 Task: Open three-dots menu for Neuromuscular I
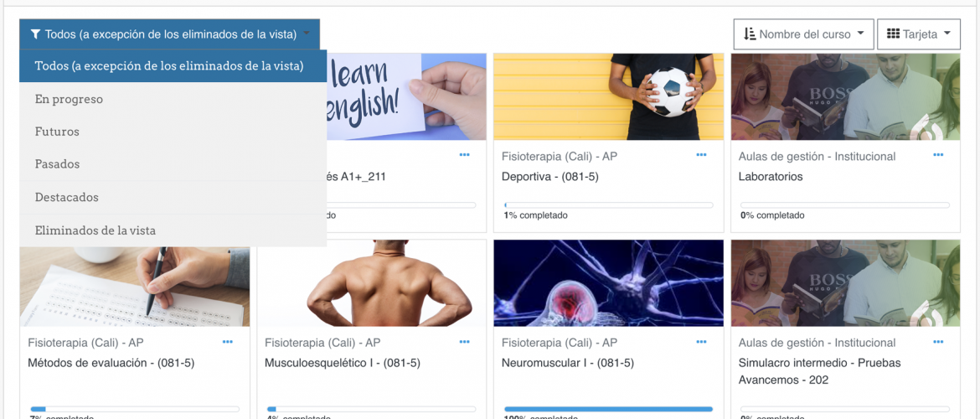pos(701,341)
